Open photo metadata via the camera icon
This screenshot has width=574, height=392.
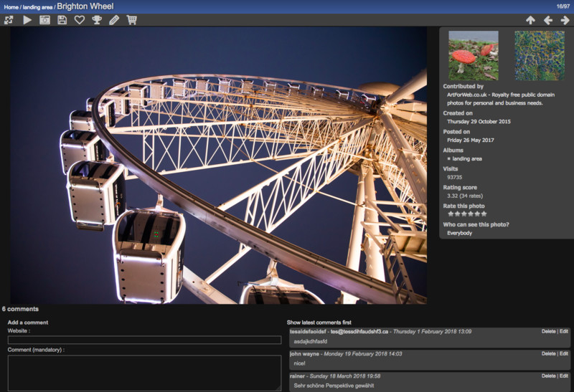tap(44, 20)
